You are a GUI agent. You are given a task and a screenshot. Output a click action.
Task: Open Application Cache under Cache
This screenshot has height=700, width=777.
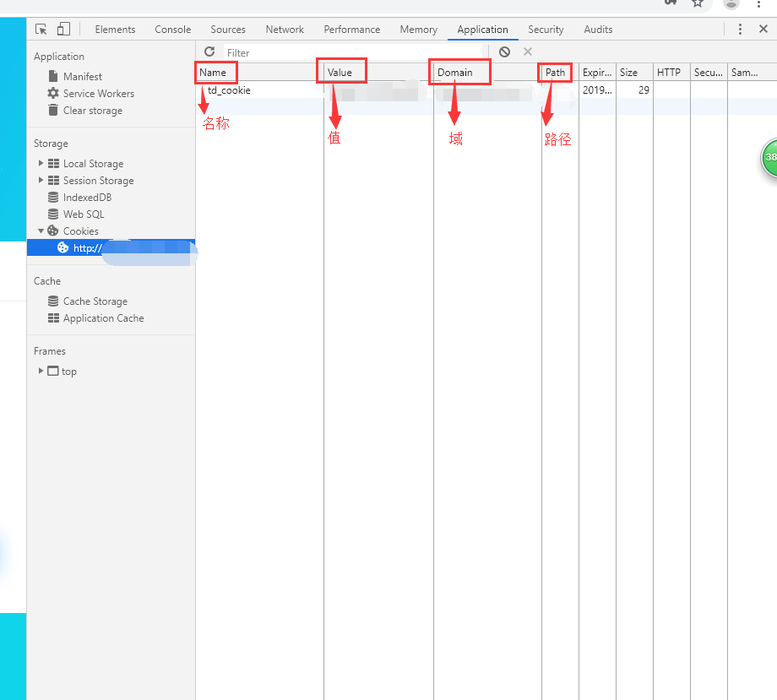(x=103, y=318)
